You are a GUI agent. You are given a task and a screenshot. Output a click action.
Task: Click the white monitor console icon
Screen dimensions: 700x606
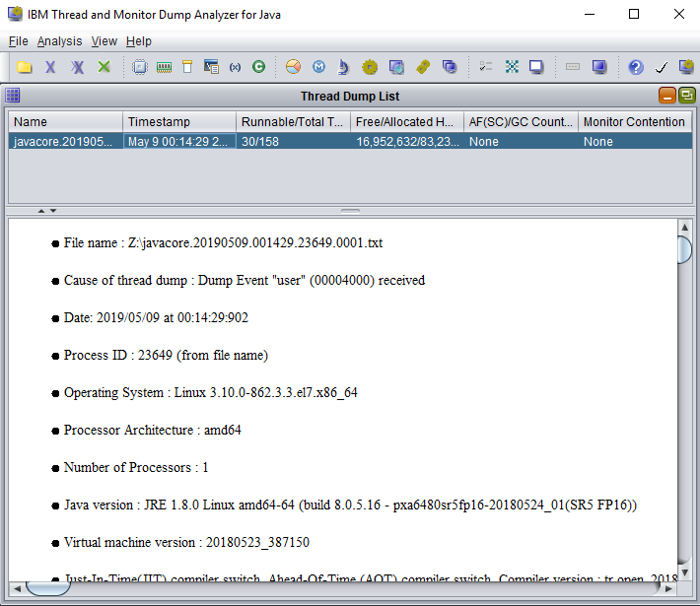tap(536, 67)
